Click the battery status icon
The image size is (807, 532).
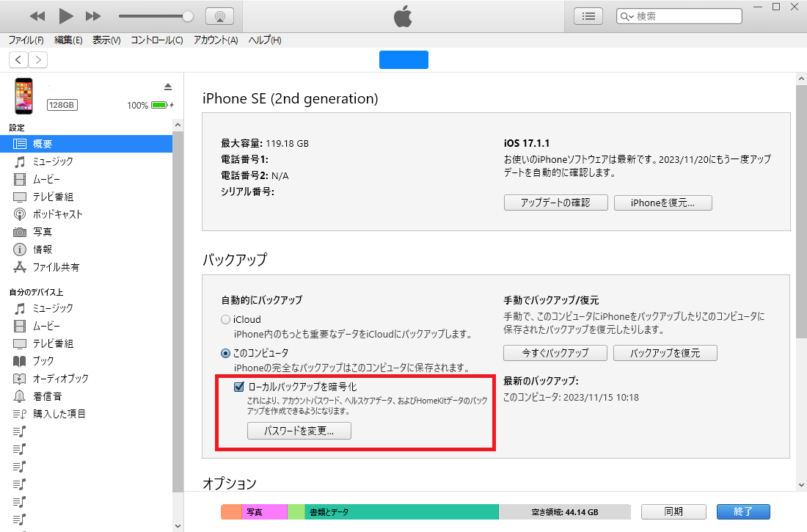coord(159,105)
